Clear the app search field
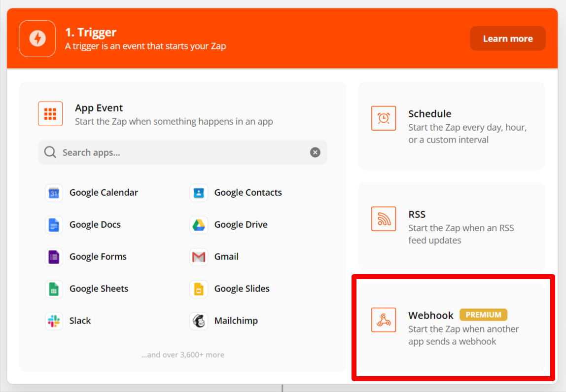The width and height of the screenshot is (566, 392). [315, 152]
